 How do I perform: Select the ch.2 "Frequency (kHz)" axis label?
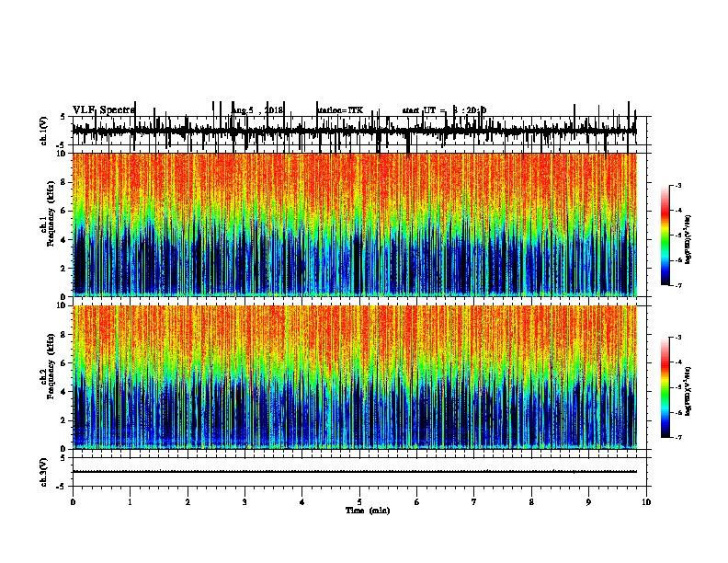(51, 366)
